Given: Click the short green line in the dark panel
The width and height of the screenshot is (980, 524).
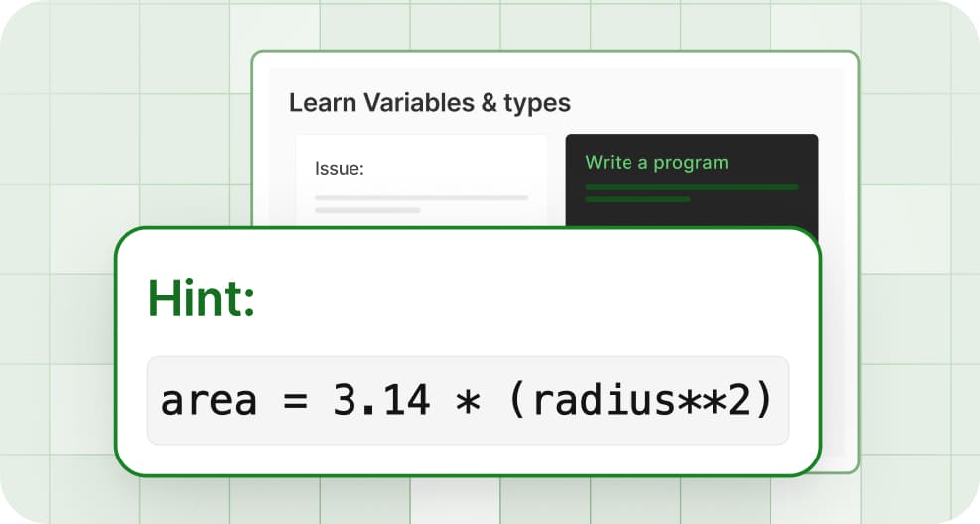Looking at the screenshot, I should click(637, 199).
